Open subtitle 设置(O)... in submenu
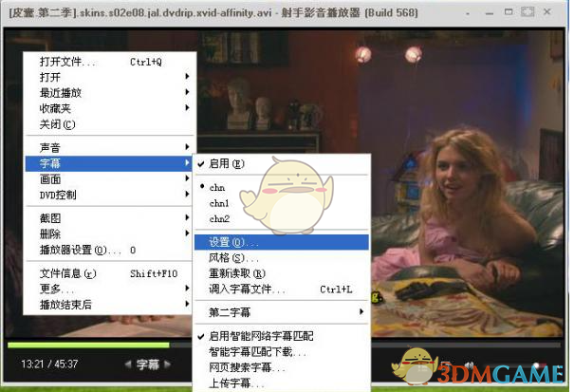The image size is (574, 392). coord(282,242)
